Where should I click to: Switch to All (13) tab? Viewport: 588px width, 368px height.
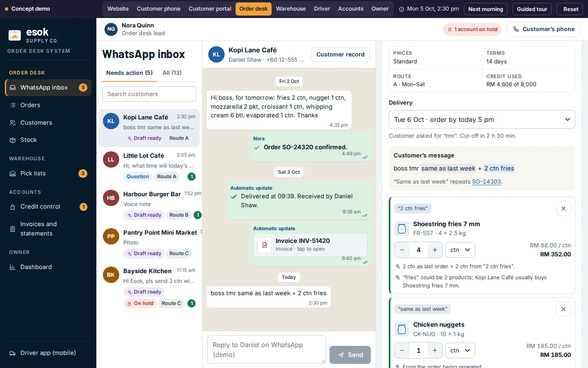[x=172, y=73]
